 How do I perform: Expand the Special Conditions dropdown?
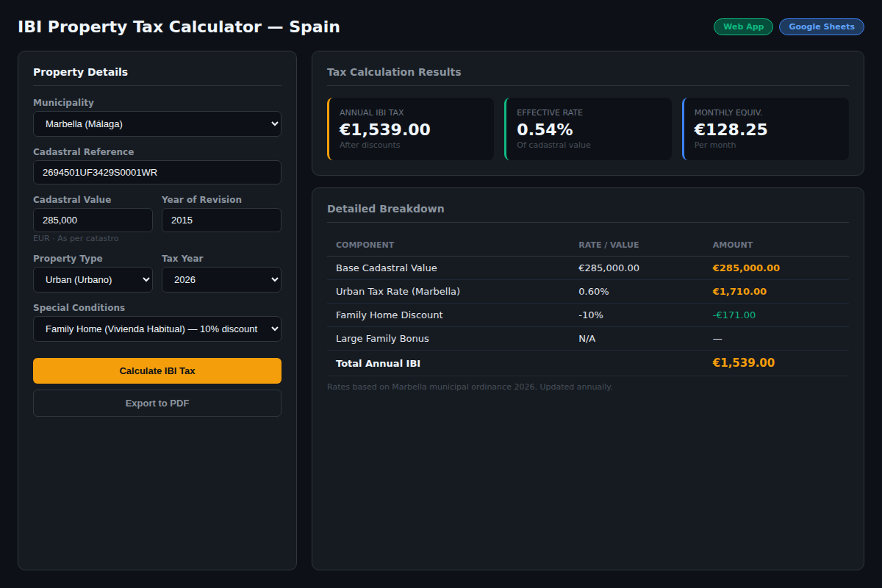[x=157, y=329]
